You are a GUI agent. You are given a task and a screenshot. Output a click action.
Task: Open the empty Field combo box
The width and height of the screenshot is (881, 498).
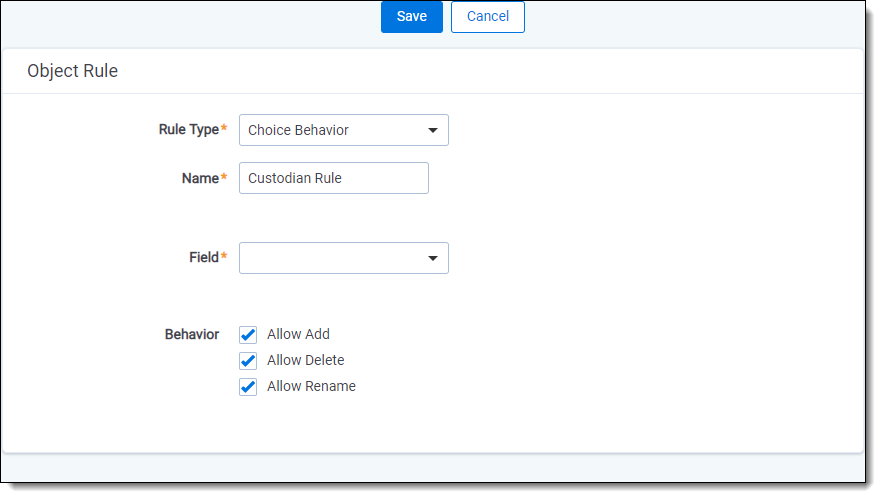pyautogui.click(x=343, y=259)
